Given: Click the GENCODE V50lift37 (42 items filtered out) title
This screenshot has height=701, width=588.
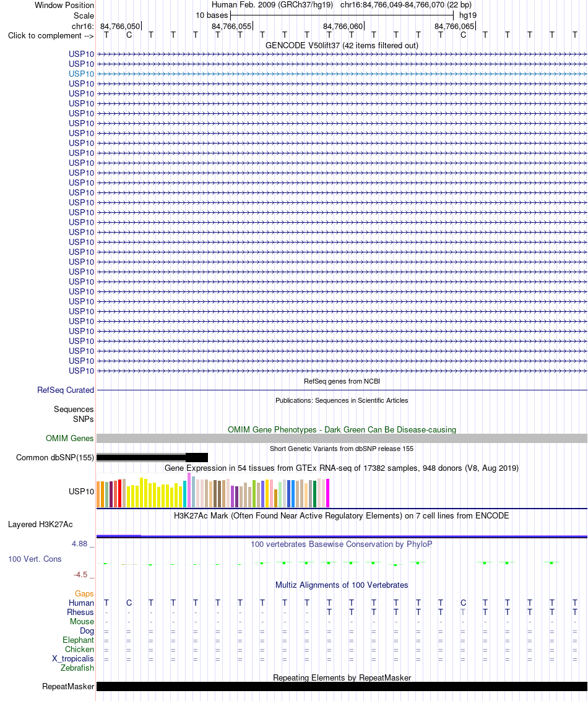Looking at the screenshot, I should click(x=342, y=45).
